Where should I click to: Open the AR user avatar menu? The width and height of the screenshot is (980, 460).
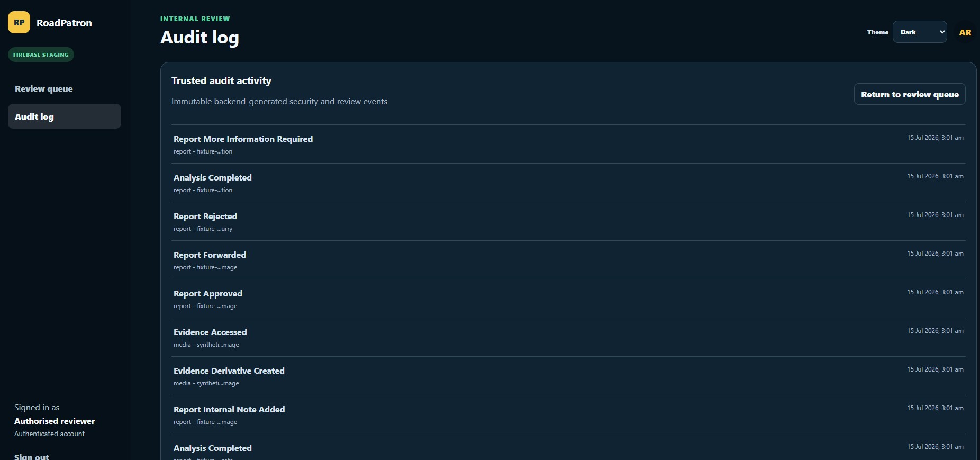[x=965, y=32]
